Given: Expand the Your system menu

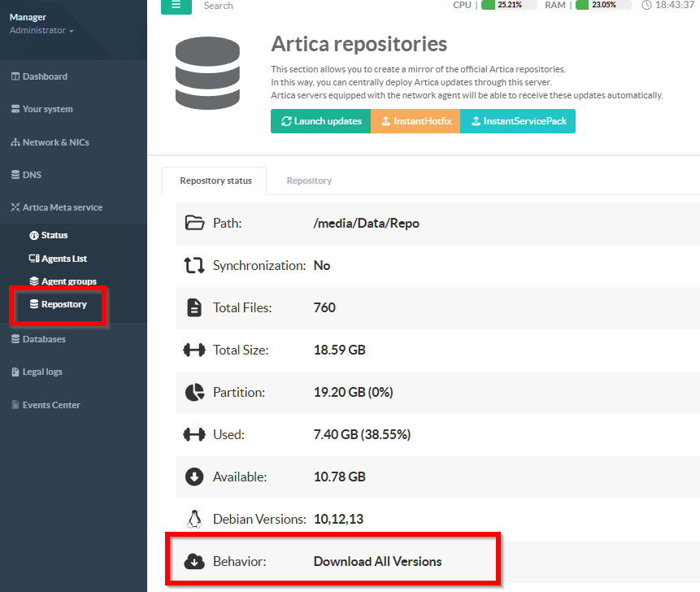Looking at the screenshot, I should (x=47, y=109).
